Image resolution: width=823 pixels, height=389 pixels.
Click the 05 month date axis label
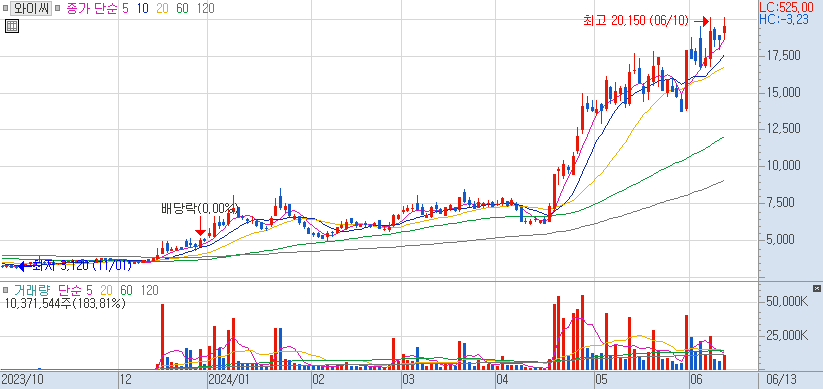tap(602, 380)
